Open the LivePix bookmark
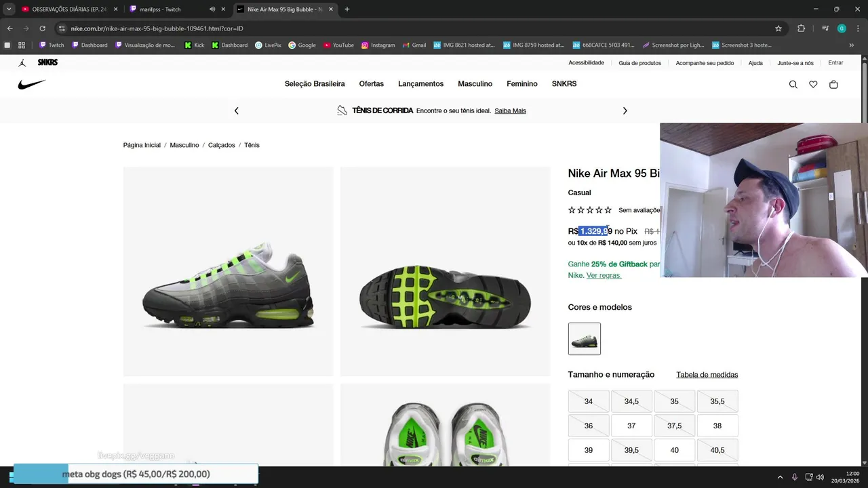 point(268,45)
